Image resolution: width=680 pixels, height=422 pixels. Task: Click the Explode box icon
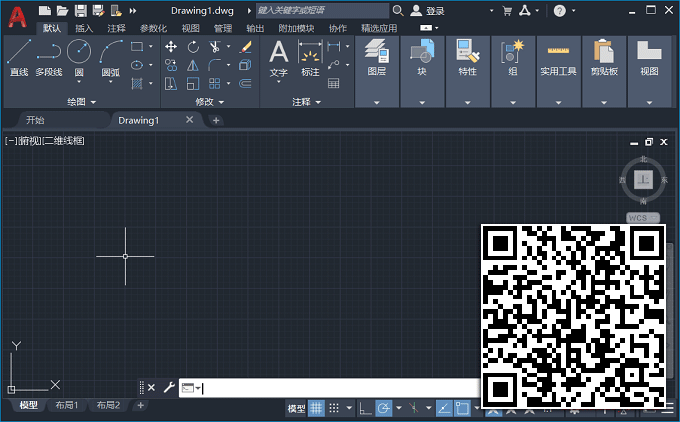245,65
